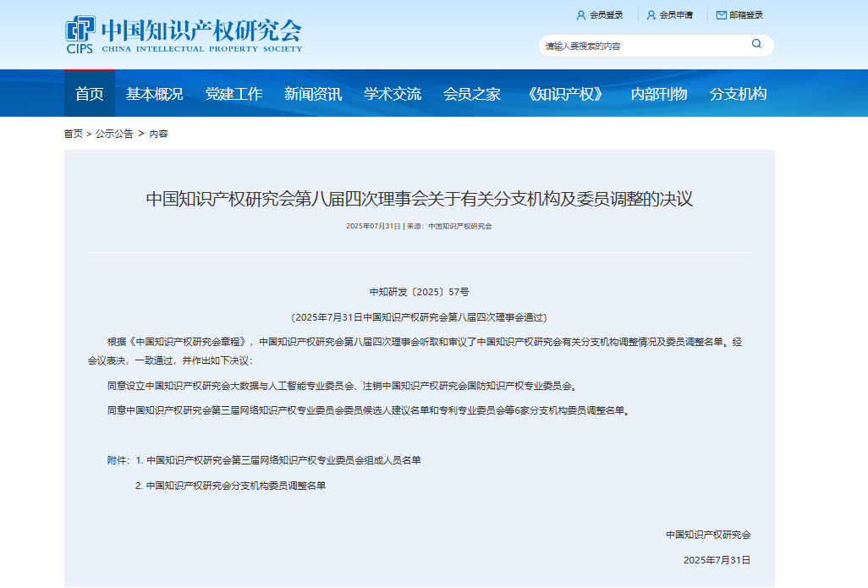
Task: Click the closing date 2025年7月31日
Action: pyautogui.click(x=717, y=560)
